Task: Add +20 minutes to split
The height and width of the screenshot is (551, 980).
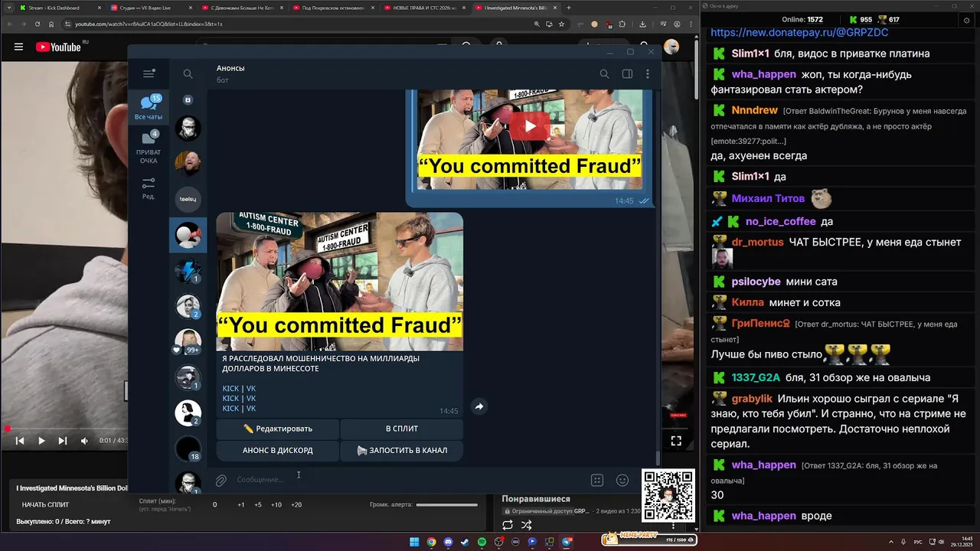Action: pyautogui.click(x=296, y=504)
